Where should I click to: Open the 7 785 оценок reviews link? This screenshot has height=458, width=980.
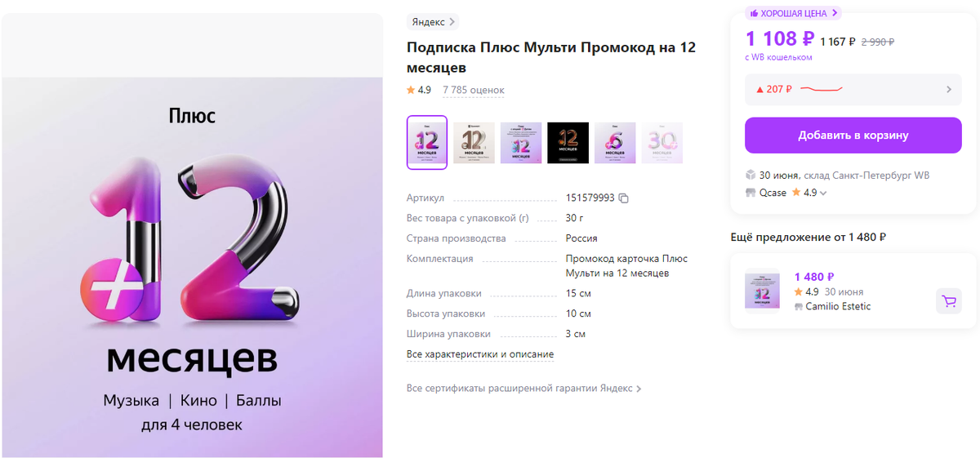[x=474, y=90]
